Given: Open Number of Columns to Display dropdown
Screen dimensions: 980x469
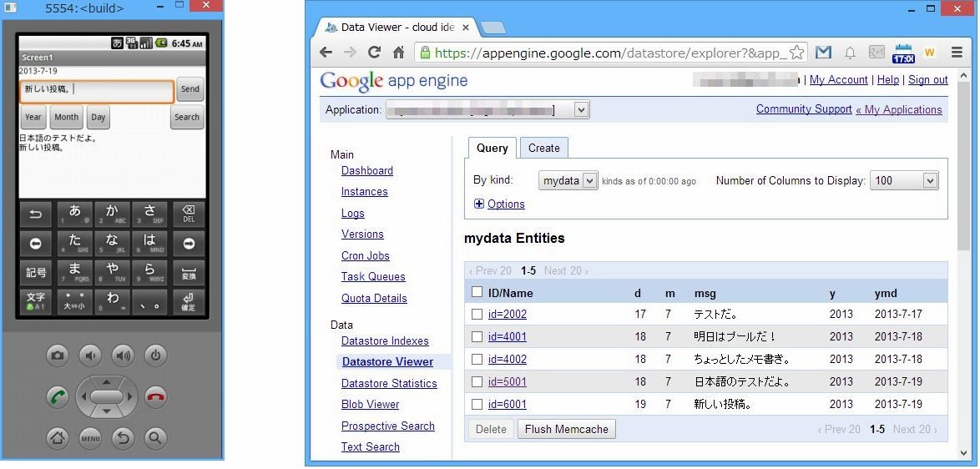Looking at the screenshot, I should coord(904,180).
